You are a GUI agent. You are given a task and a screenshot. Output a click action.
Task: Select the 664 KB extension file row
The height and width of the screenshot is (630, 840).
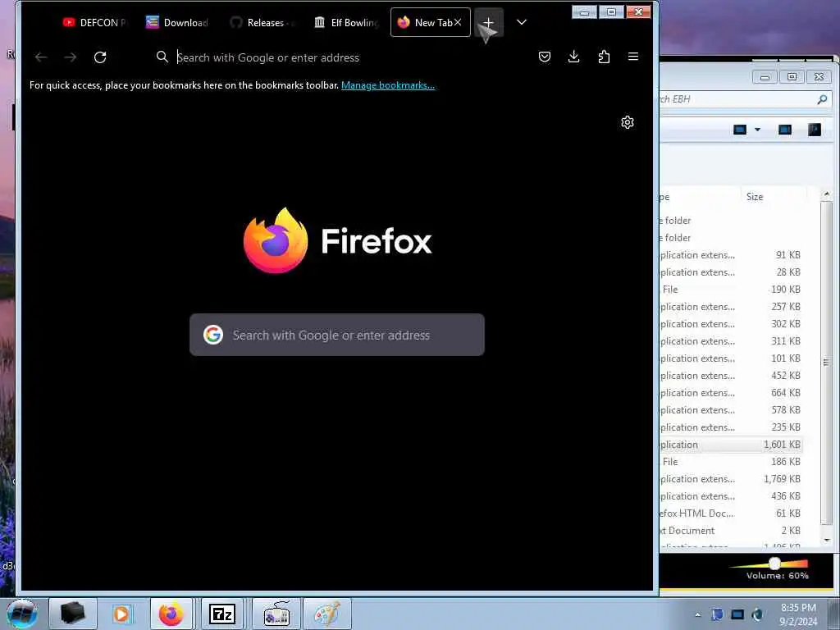[731, 393]
